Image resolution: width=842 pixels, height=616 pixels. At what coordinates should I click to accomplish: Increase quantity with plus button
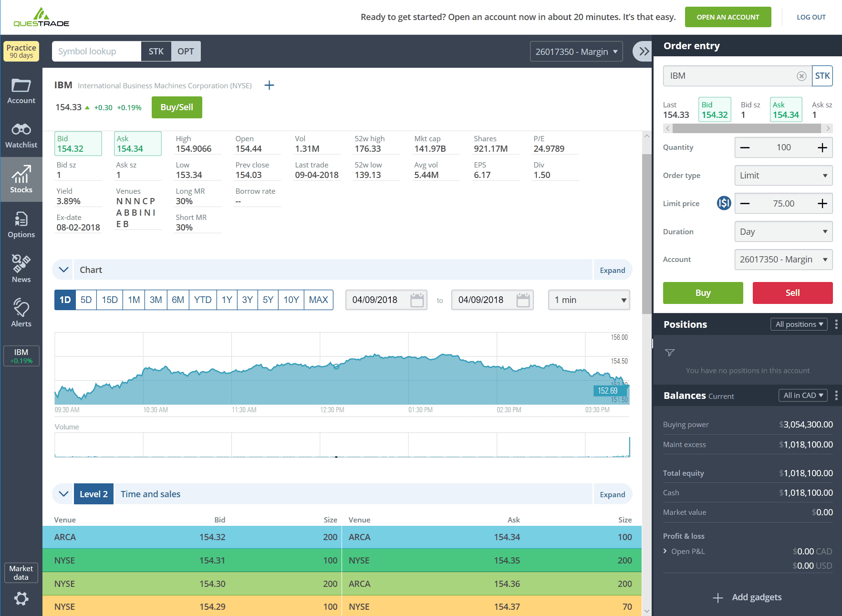[x=822, y=147]
